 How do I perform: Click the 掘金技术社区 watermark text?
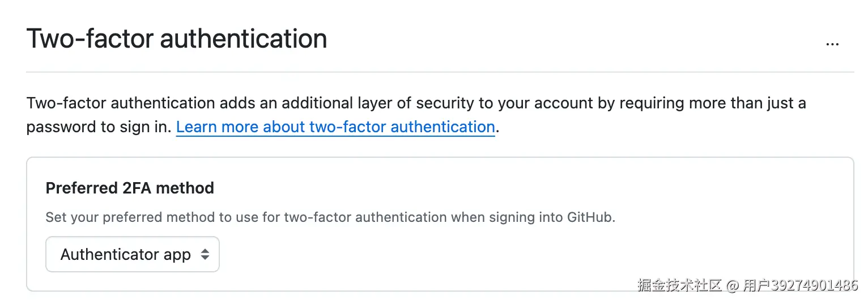679,285
